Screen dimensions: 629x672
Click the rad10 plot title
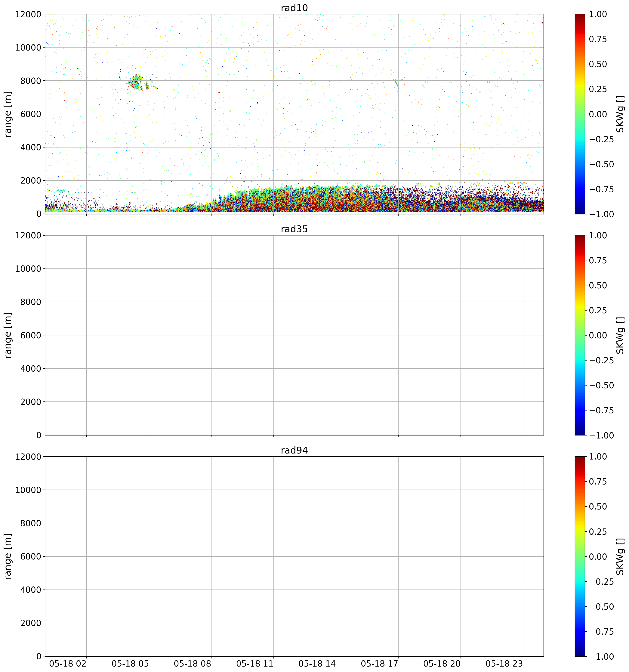tap(294, 8)
